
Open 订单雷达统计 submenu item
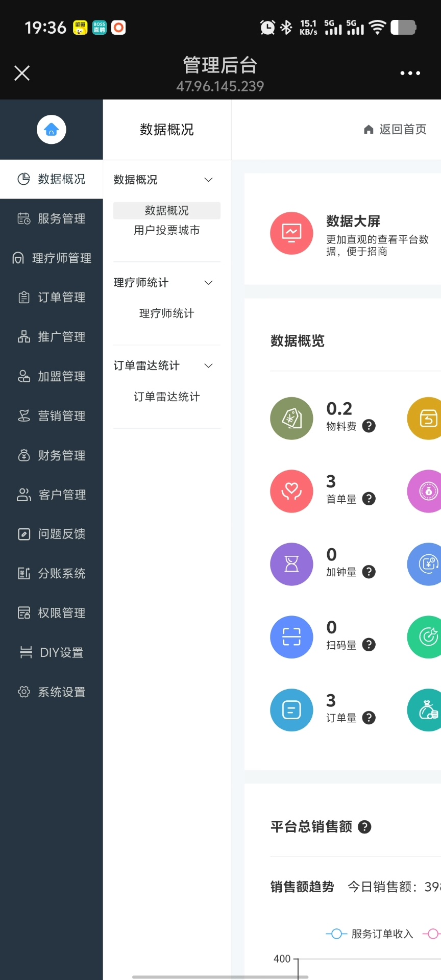pyautogui.click(x=167, y=397)
